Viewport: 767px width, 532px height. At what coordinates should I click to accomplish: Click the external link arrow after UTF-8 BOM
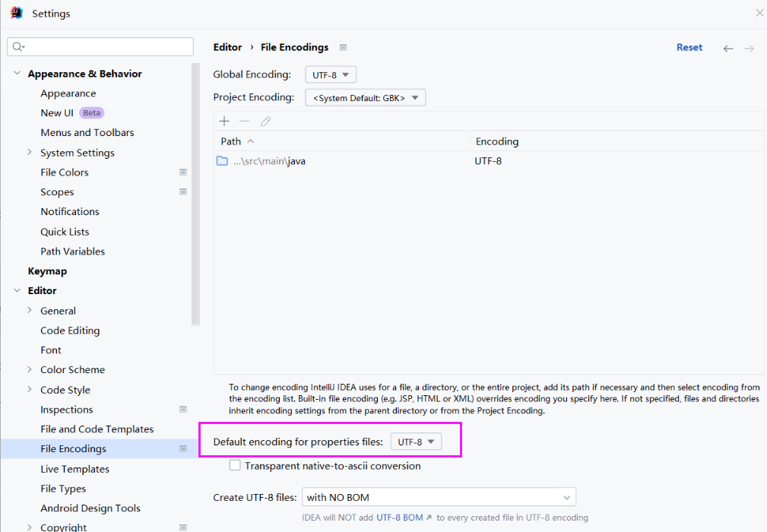tap(429, 518)
